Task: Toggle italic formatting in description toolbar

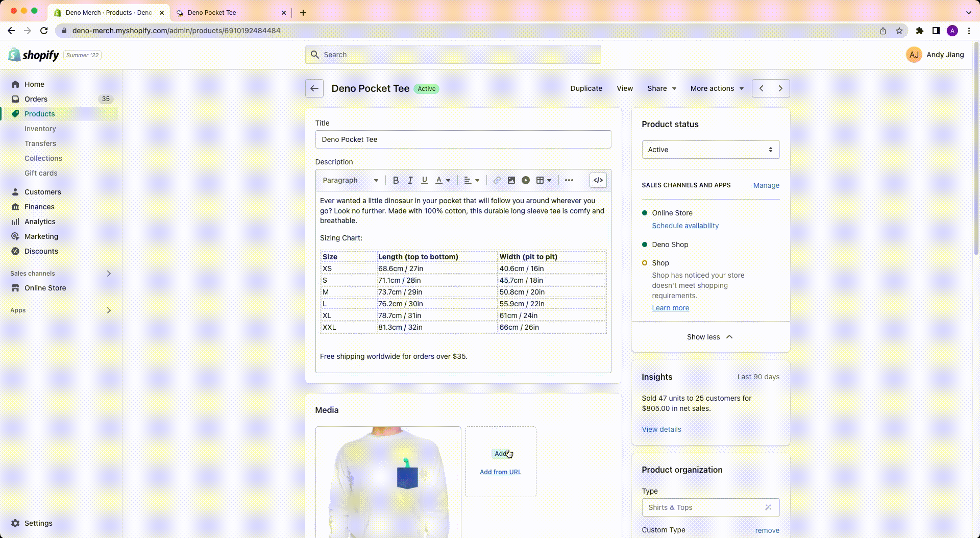Action: tap(410, 180)
